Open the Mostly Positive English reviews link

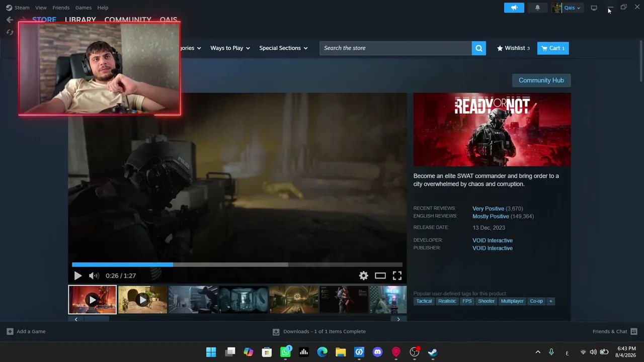coord(491,216)
